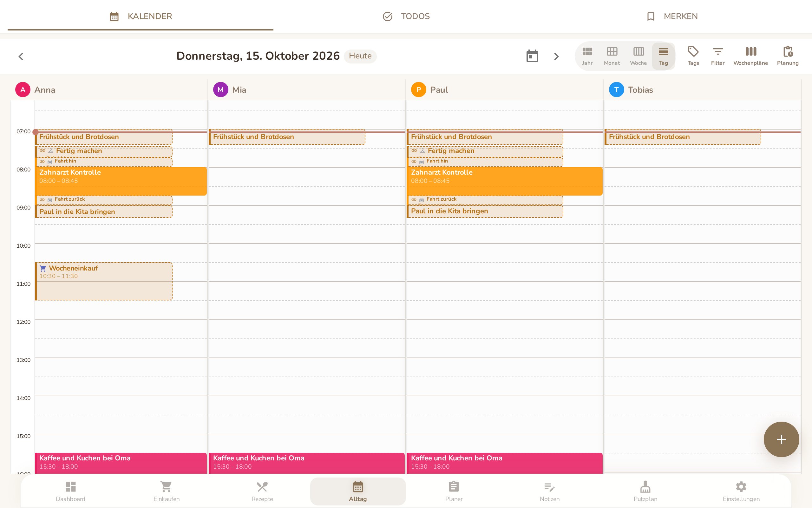The height and width of the screenshot is (508, 812).
Task: Open Mia's Kaffee und Kuchen bei Oma
Action: tap(307, 463)
